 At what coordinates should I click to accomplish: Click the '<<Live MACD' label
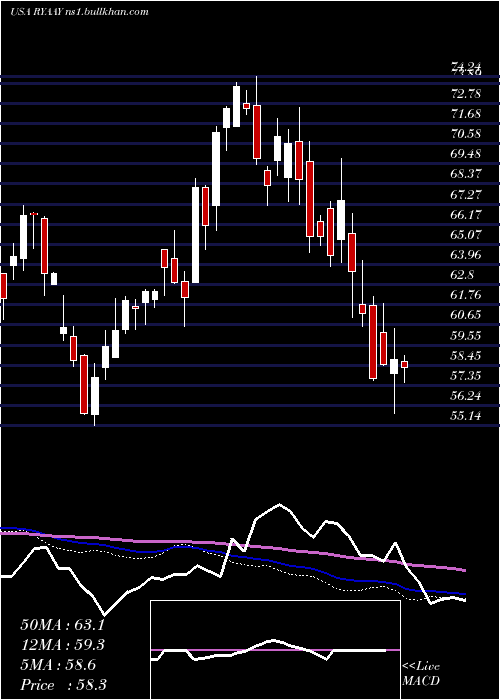421,674
